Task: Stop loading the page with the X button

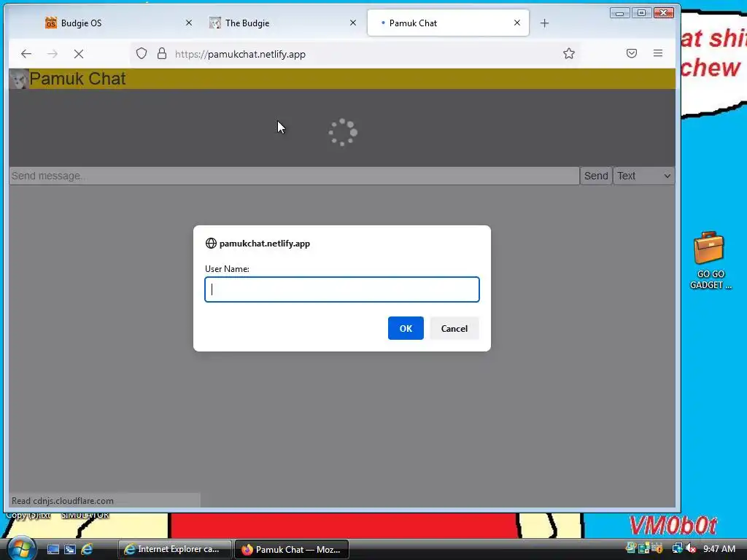Action: tap(79, 54)
